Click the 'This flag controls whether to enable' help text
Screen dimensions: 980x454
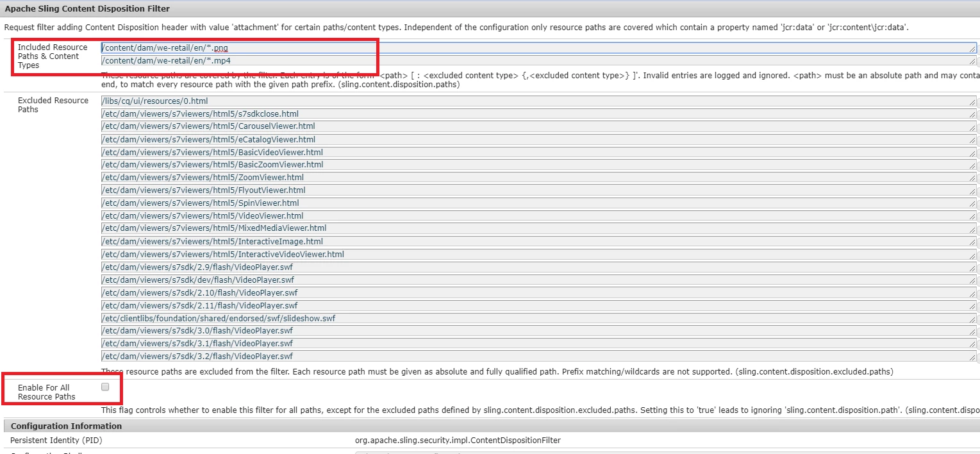540,410
